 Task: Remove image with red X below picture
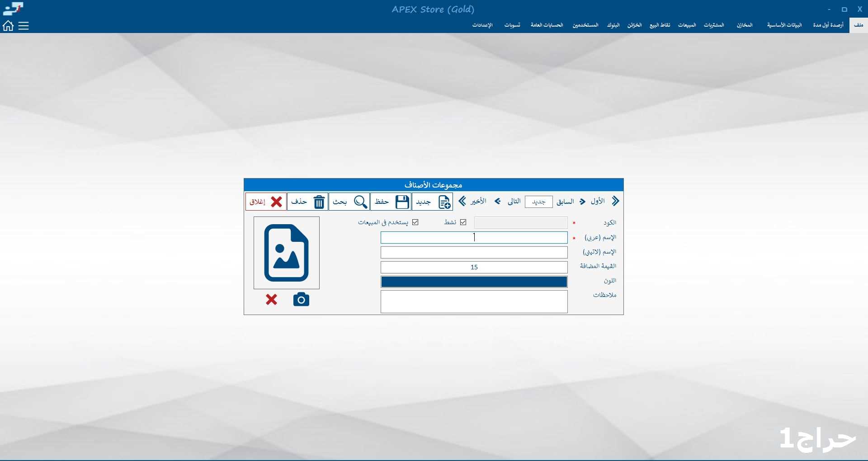pos(271,300)
